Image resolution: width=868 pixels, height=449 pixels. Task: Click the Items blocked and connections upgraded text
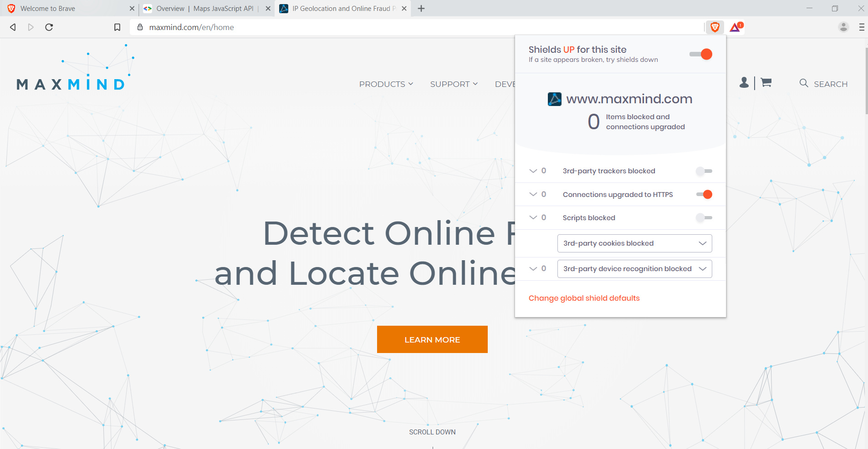point(645,122)
